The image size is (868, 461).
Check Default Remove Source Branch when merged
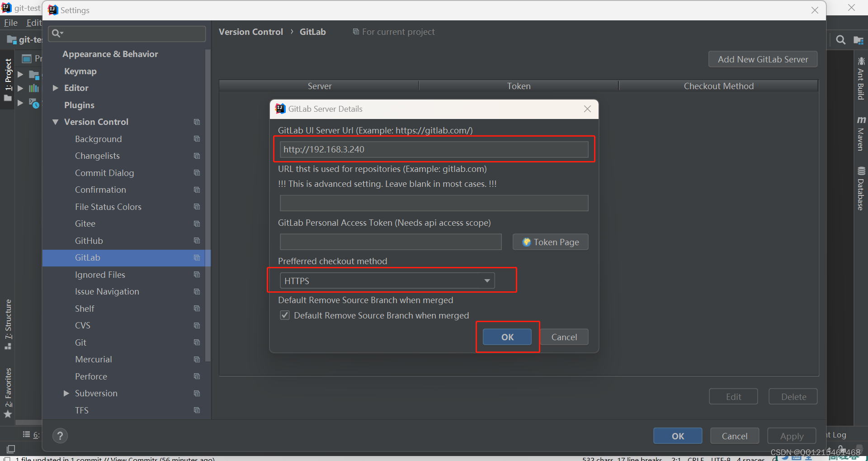coord(285,315)
